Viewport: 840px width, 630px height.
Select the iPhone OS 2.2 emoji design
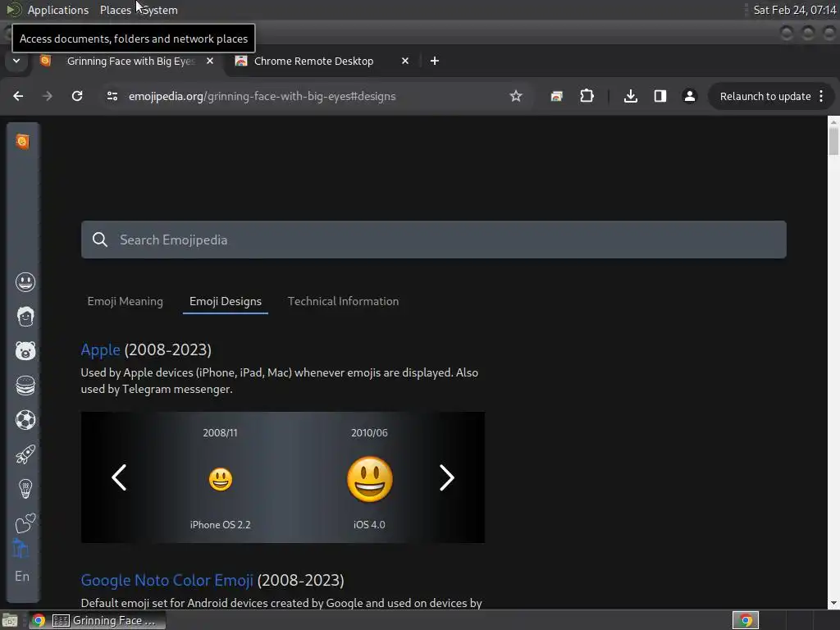(x=220, y=479)
